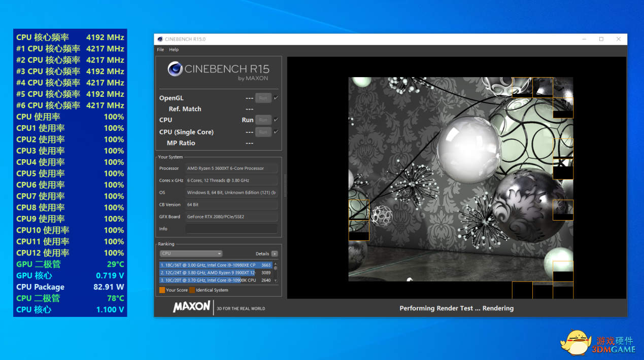
Task: Expand ranking Details arrow button
Action: pyautogui.click(x=275, y=254)
